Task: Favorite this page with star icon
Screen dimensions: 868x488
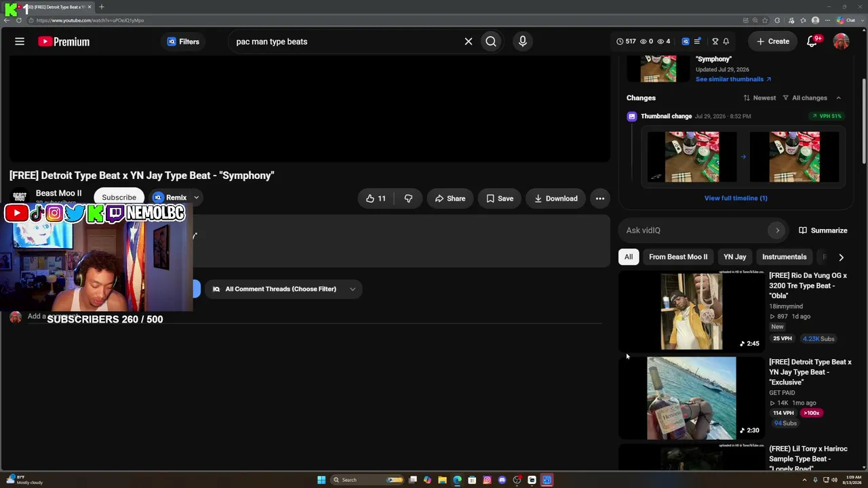Action: [x=765, y=20]
